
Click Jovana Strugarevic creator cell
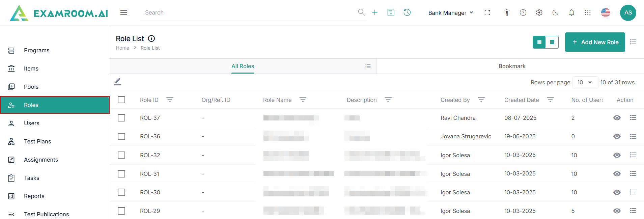click(x=466, y=136)
